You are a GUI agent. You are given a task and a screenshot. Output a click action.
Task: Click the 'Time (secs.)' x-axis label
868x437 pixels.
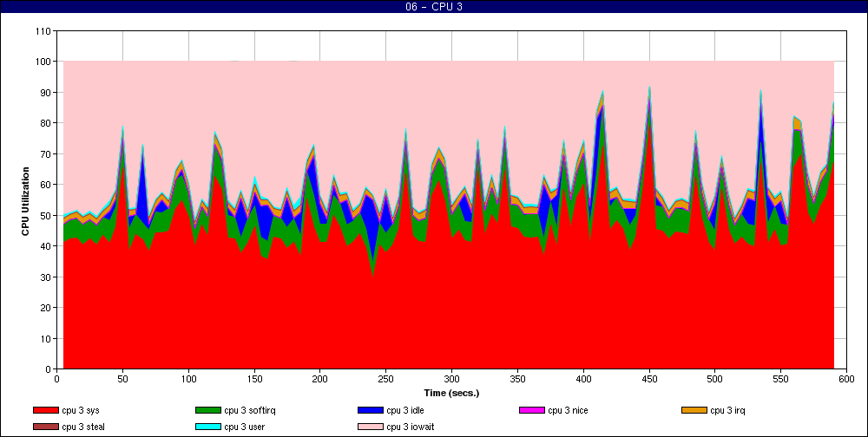click(x=451, y=394)
